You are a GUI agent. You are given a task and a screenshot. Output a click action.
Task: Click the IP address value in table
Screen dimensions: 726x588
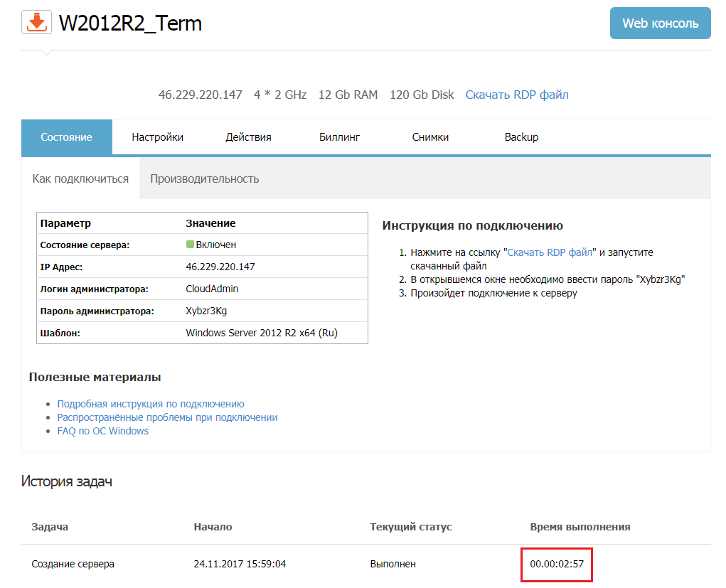tap(220, 267)
